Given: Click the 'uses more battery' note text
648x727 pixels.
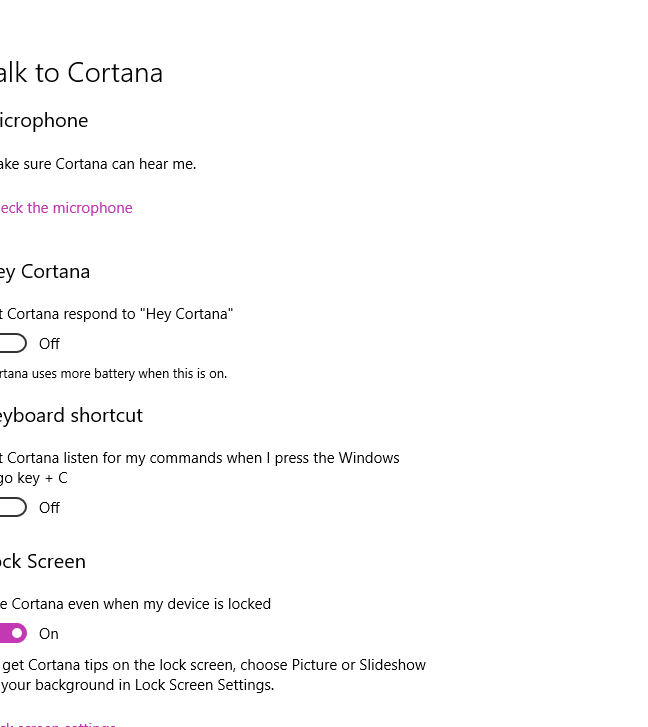Looking at the screenshot, I should [114, 373].
